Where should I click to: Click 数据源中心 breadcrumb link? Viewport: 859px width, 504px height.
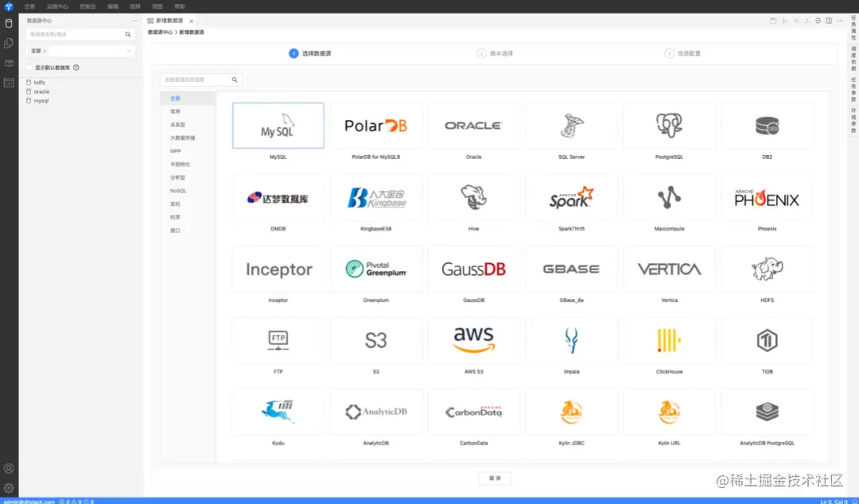click(160, 33)
